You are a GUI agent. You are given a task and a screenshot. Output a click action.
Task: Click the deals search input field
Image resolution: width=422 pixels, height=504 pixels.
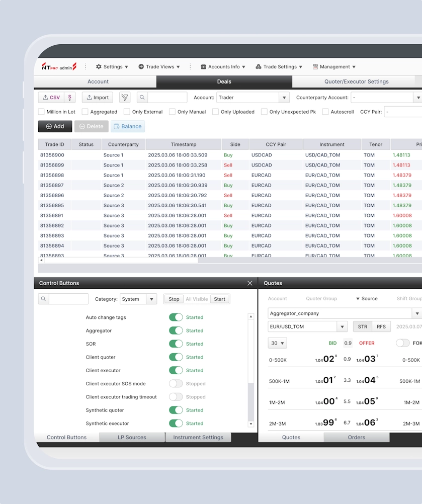point(167,98)
